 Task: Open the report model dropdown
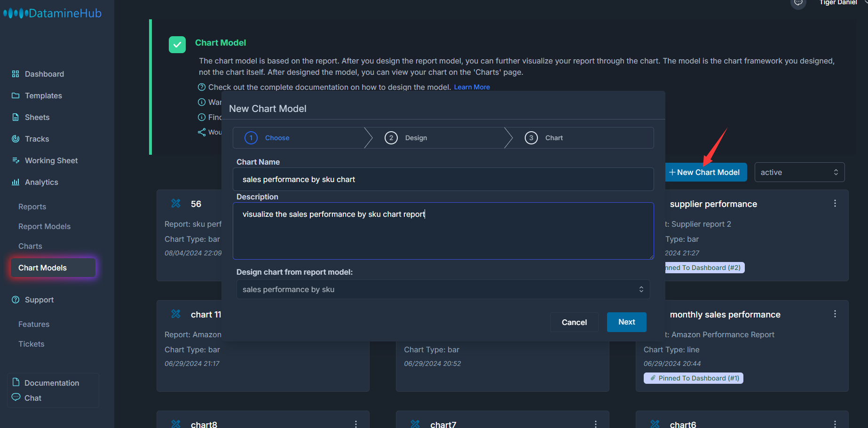(443, 289)
